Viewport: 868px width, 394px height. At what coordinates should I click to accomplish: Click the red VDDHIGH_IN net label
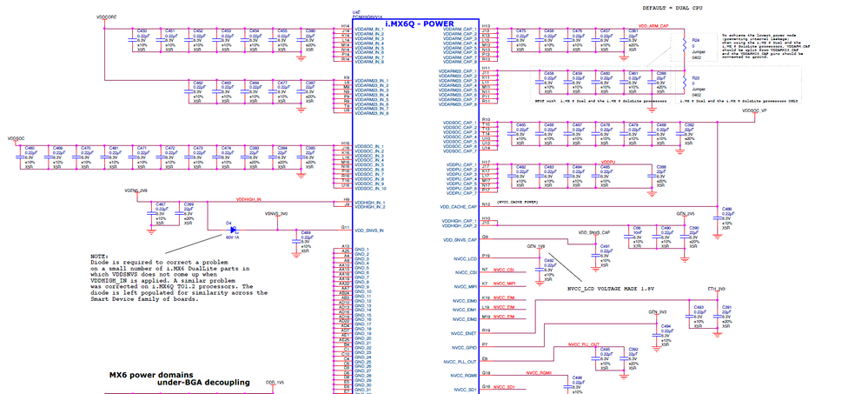pos(248,199)
